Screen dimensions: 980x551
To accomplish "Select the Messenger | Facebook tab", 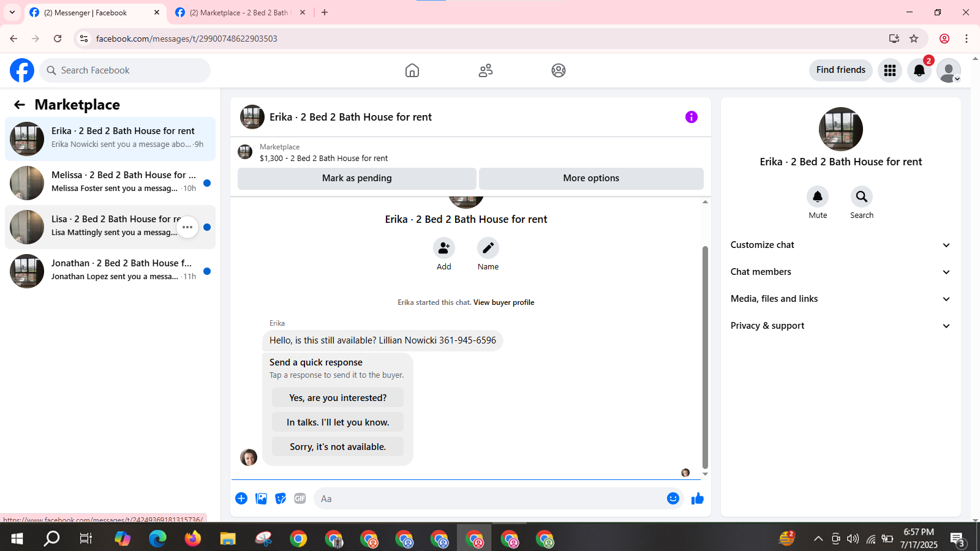I will point(96,12).
